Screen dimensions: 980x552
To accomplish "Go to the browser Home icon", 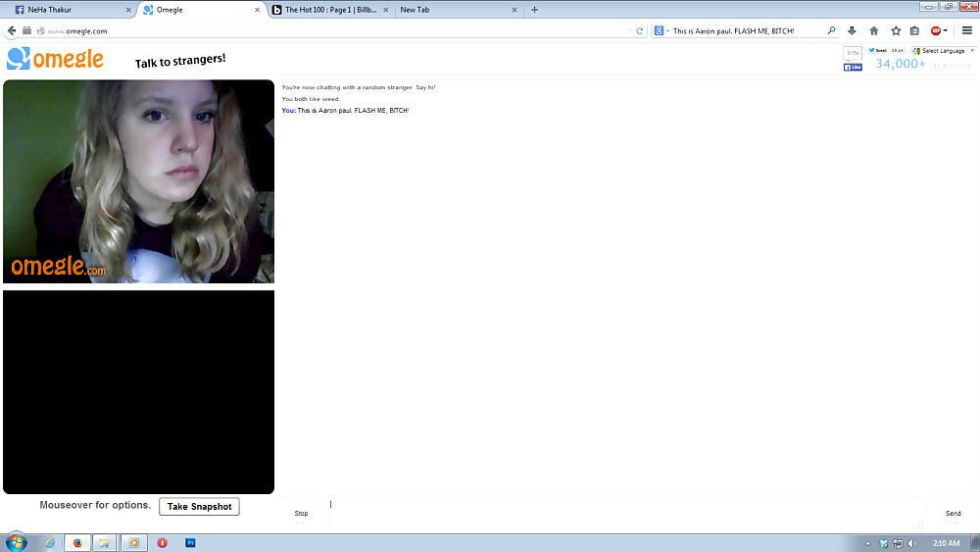I will click(874, 30).
